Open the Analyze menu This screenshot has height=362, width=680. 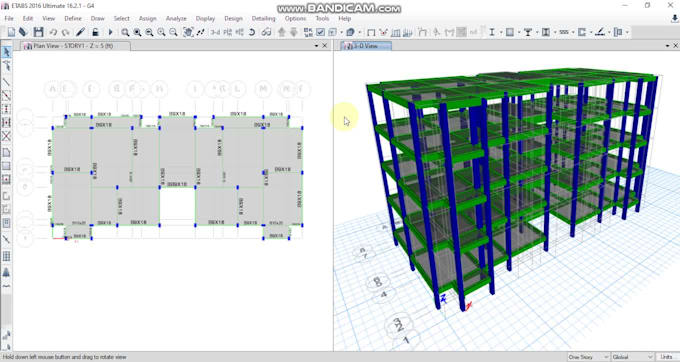click(176, 19)
